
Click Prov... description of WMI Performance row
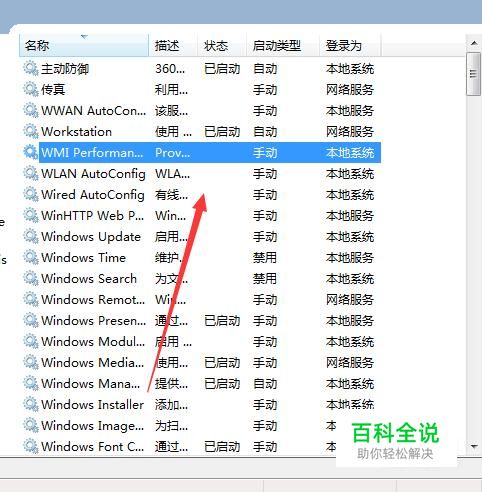point(172,153)
